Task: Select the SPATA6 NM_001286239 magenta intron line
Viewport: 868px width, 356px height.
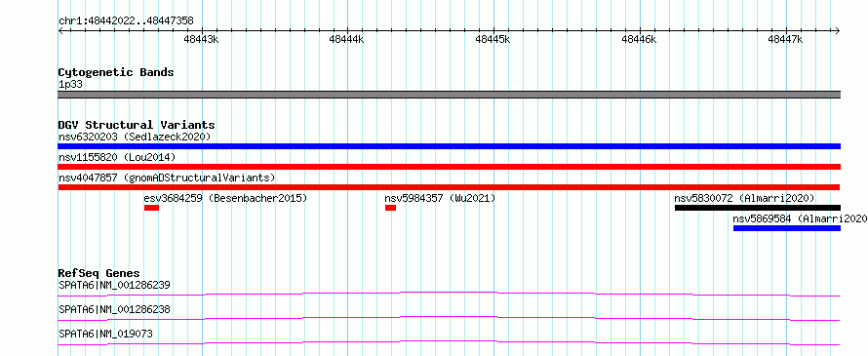Action: 449,294
